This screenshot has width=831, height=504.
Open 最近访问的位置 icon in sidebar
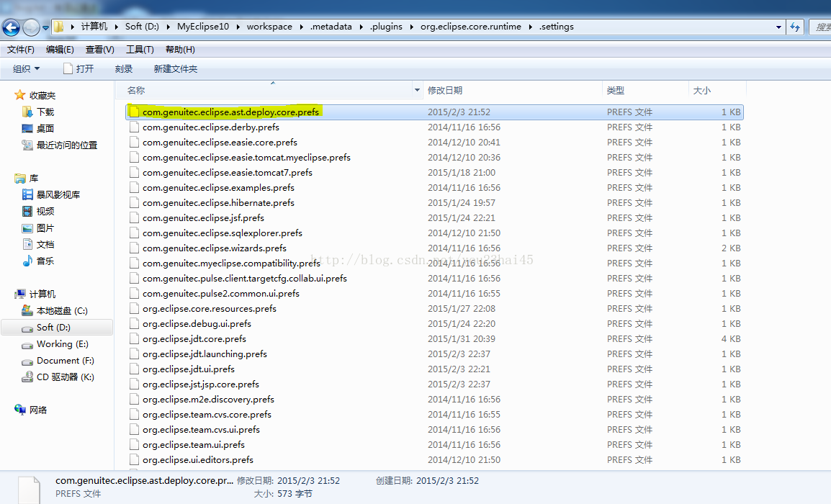pyautogui.click(x=27, y=145)
